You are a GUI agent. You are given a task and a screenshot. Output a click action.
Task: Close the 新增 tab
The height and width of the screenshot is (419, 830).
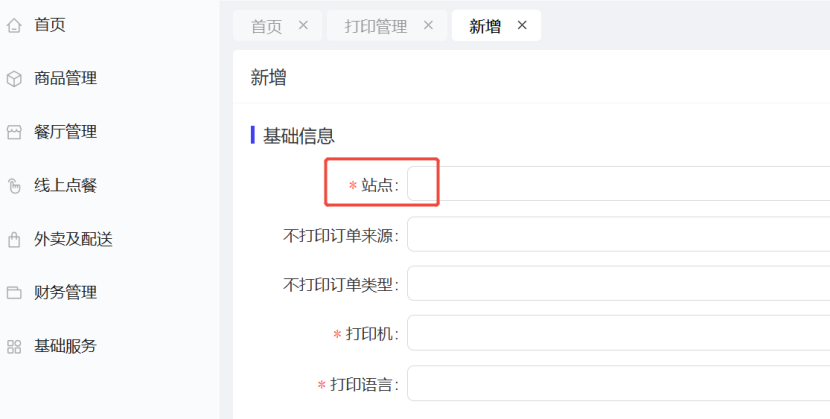click(x=522, y=25)
